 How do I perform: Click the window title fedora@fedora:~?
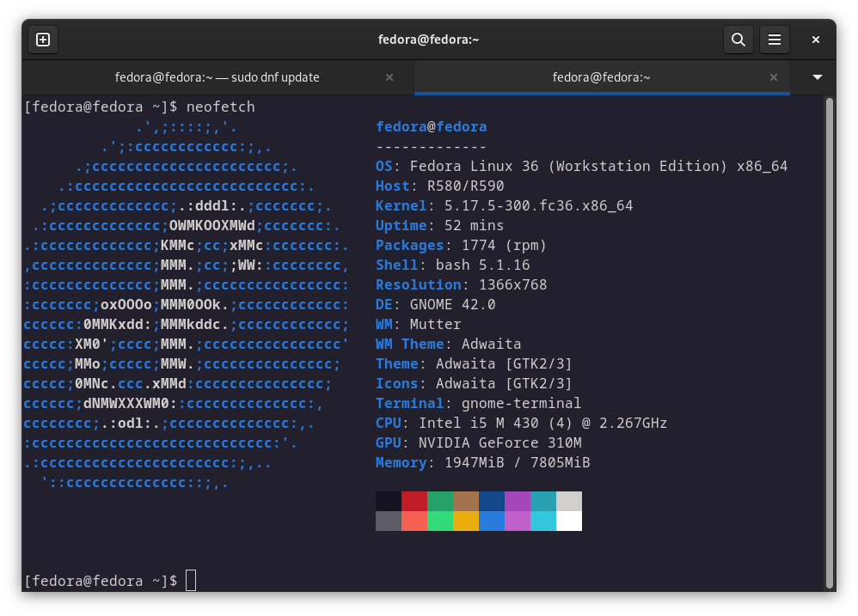pyautogui.click(x=428, y=40)
